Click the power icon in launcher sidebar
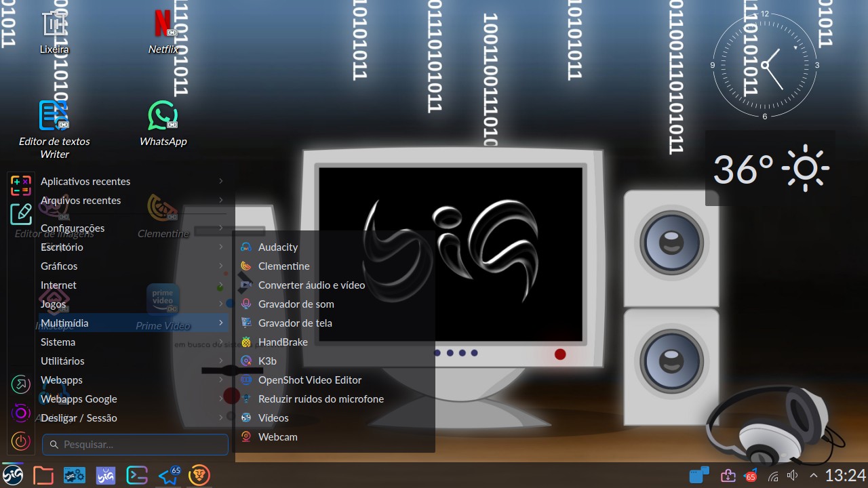 [21, 441]
